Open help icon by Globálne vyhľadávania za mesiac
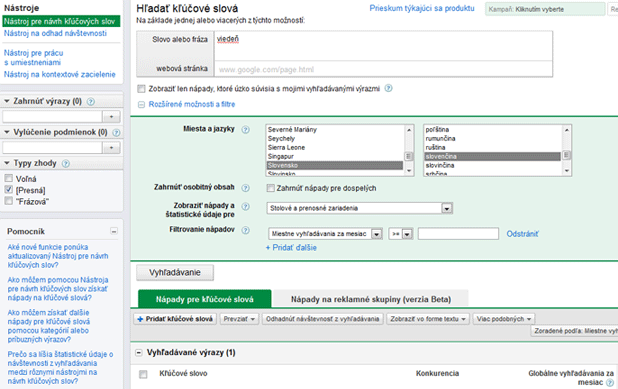 [610, 383]
